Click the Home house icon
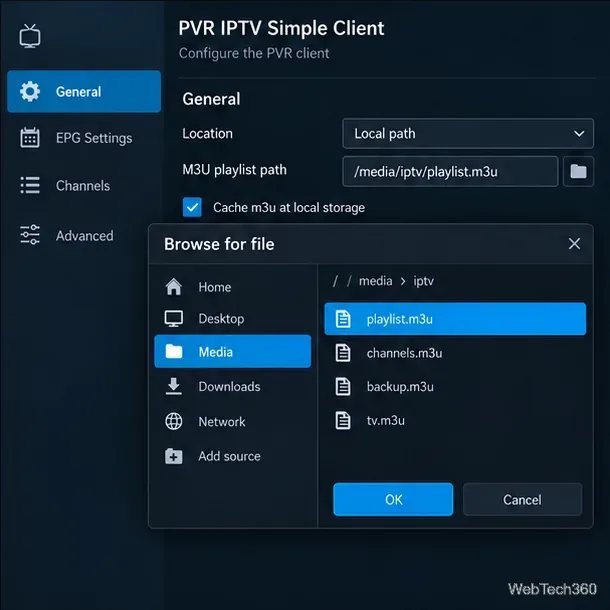This screenshot has height=610, width=610. 174,287
